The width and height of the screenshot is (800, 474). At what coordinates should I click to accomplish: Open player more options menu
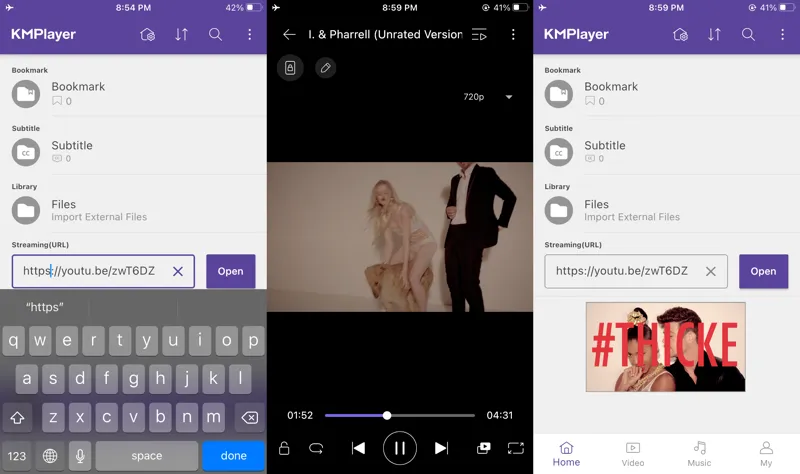(x=513, y=35)
